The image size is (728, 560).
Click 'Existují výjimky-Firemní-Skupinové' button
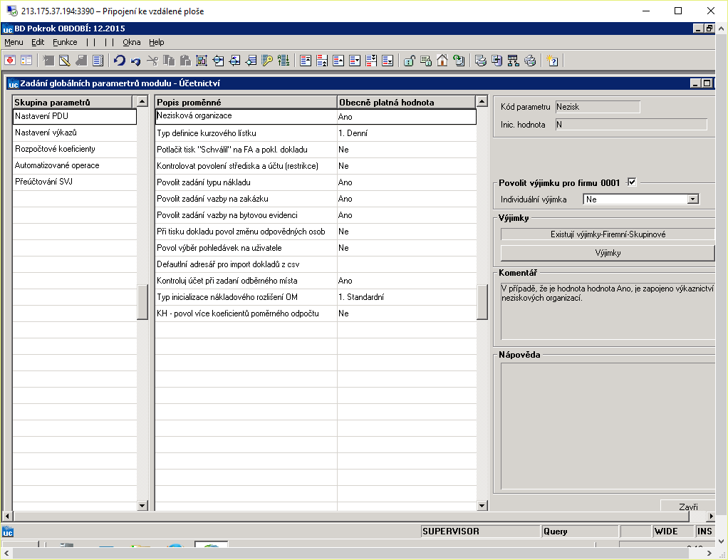608,234
